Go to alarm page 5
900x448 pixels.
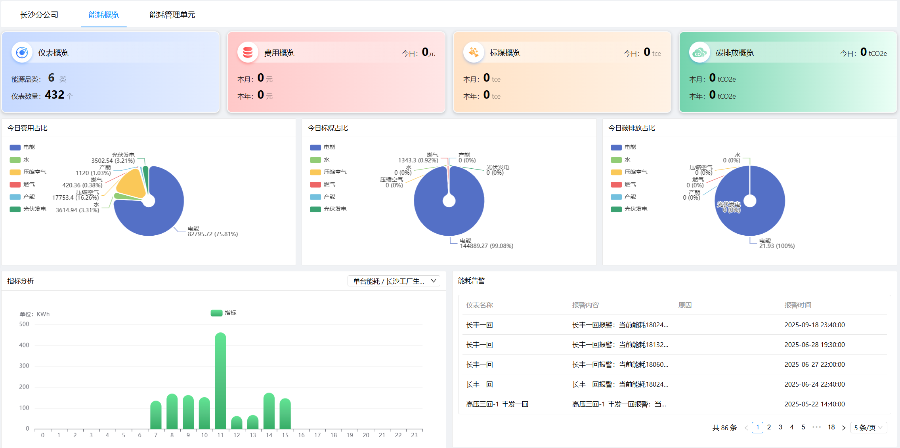803,427
